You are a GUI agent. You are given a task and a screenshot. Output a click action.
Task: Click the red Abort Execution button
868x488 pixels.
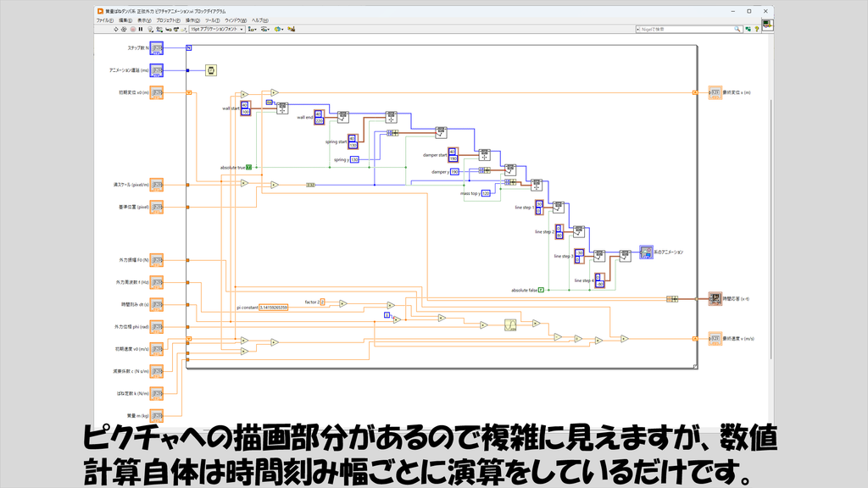click(133, 30)
